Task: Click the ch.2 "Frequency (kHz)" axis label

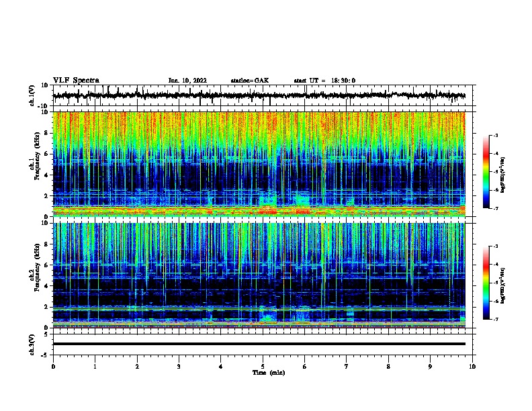Action: click(x=38, y=267)
